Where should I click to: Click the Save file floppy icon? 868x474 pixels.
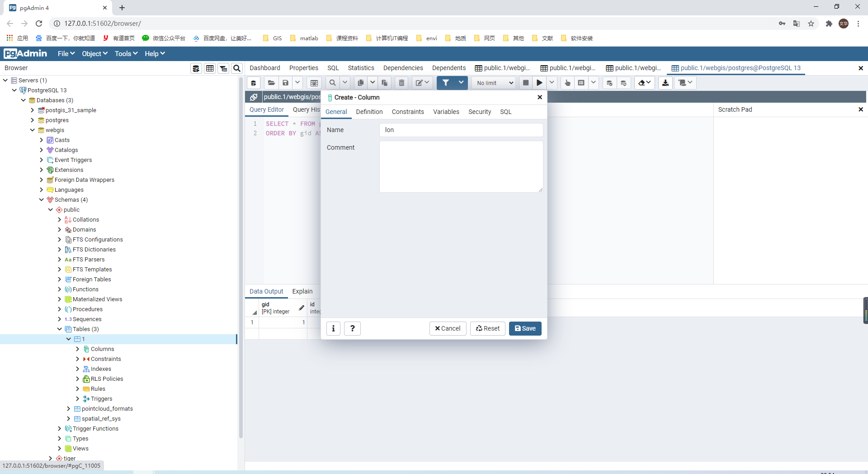286,83
